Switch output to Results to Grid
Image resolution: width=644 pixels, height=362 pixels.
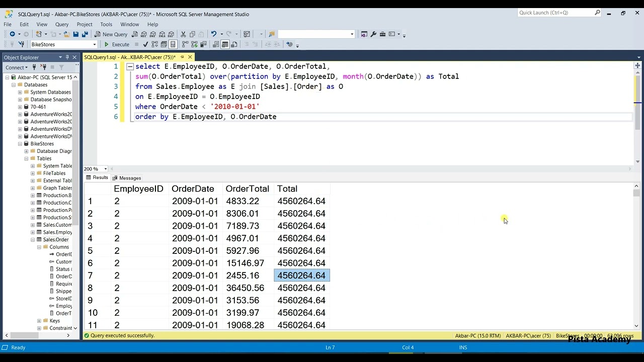[x=225, y=44]
